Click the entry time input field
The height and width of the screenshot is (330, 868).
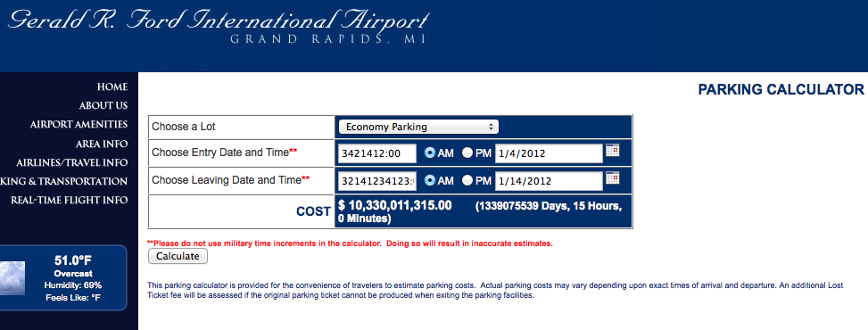click(377, 153)
